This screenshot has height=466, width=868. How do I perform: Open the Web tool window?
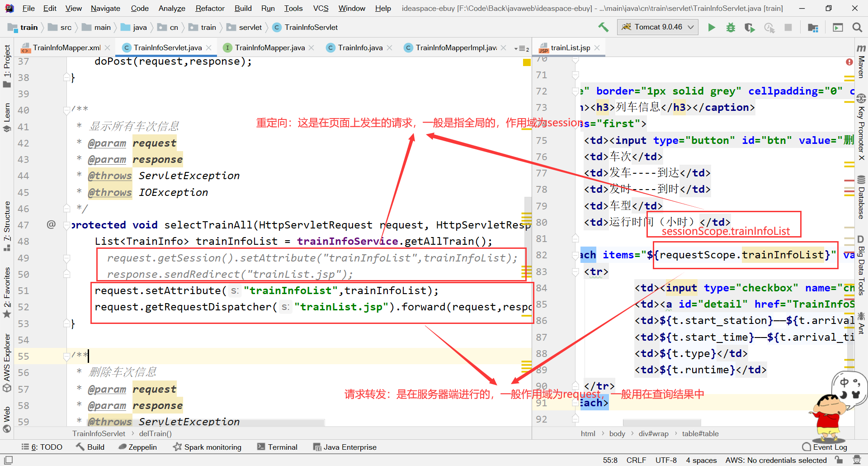tap(7, 419)
